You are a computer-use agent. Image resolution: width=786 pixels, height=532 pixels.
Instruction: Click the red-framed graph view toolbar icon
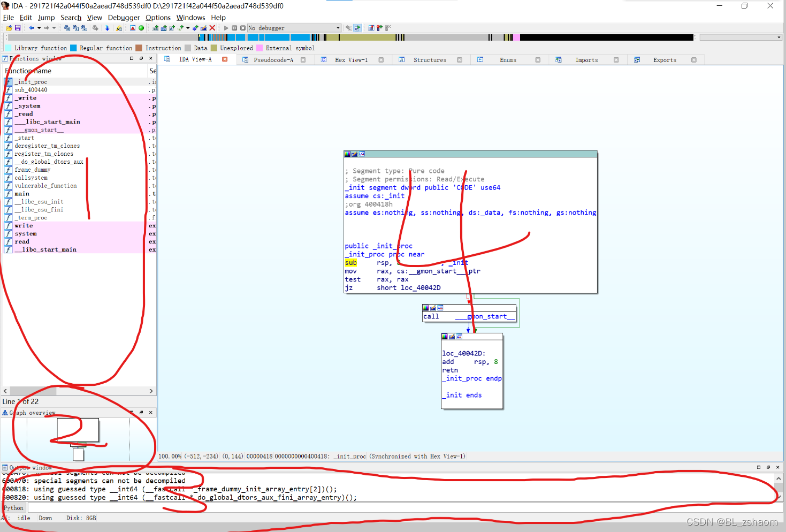click(x=132, y=28)
